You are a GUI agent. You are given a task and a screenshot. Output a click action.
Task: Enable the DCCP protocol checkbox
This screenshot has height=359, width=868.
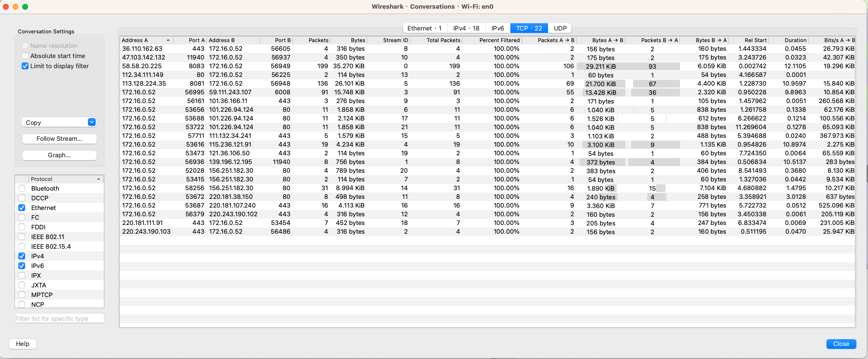pos(22,198)
